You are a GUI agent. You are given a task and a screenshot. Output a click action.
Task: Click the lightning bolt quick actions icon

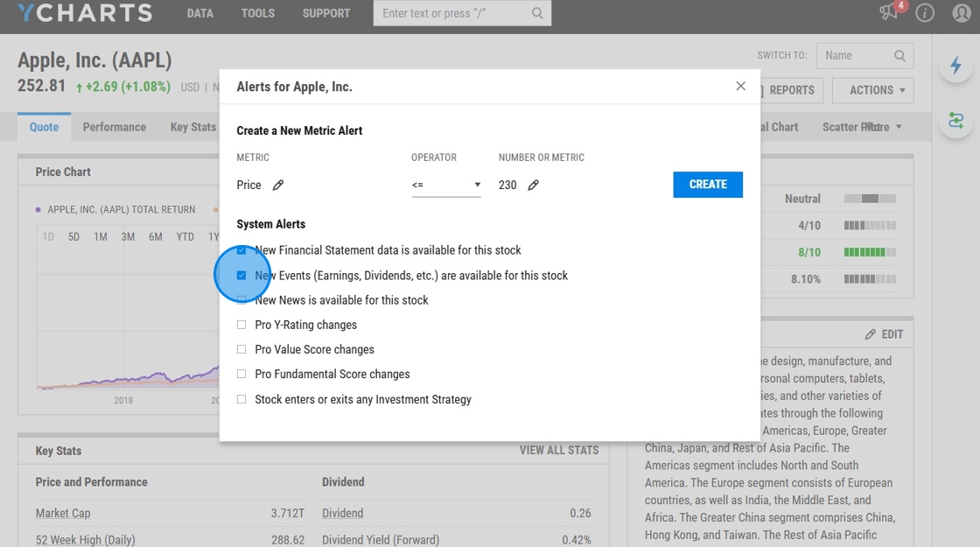pyautogui.click(x=955, y=65)
